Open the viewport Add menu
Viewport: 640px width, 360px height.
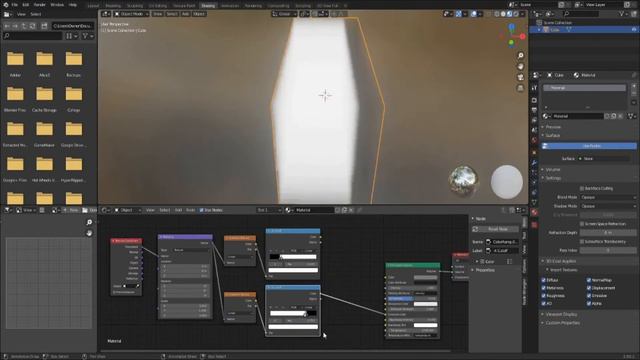pos(185,14)
